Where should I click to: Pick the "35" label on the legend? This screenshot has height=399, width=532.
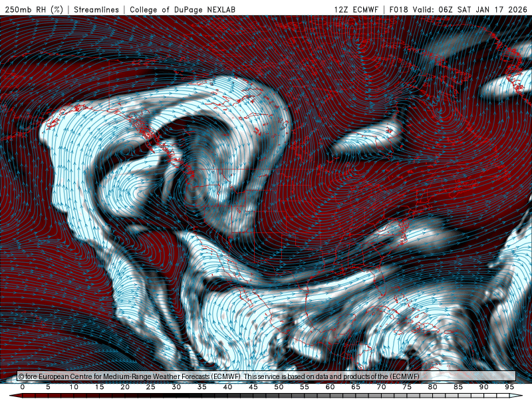click(202, 387)
